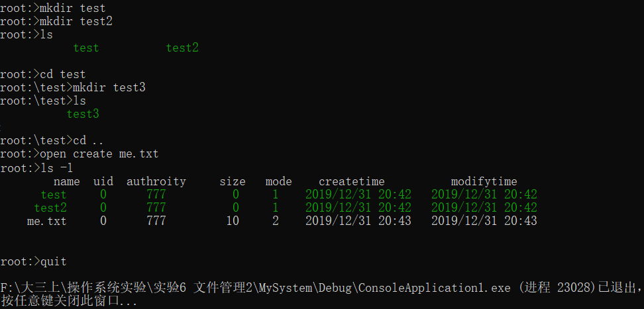Click the "open create me.txt" command
This screenshot has height=309, width=644.
[x=99, y=154]
